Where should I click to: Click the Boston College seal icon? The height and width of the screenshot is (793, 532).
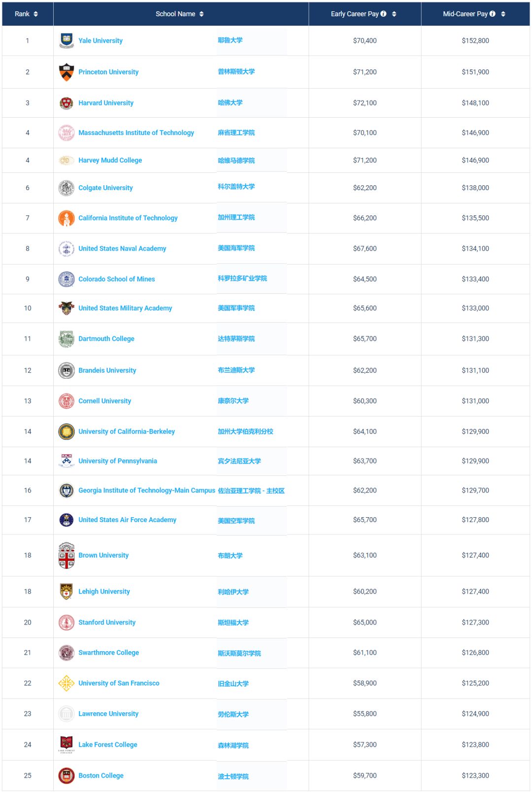tap(66, 776)
